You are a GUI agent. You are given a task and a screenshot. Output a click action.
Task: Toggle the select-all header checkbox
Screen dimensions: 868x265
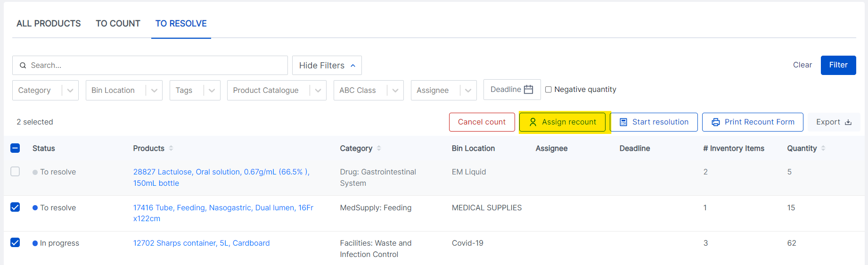click(15, 148)
